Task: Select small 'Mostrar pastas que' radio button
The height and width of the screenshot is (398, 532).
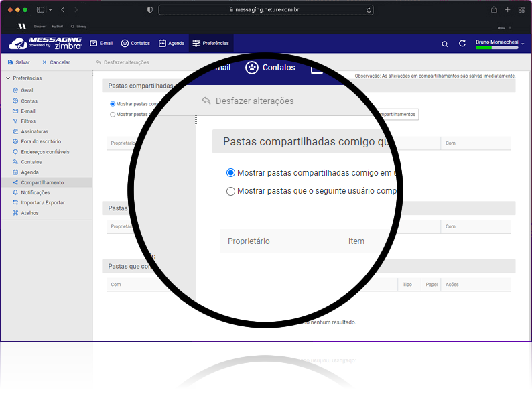Action: click(113, 115)
